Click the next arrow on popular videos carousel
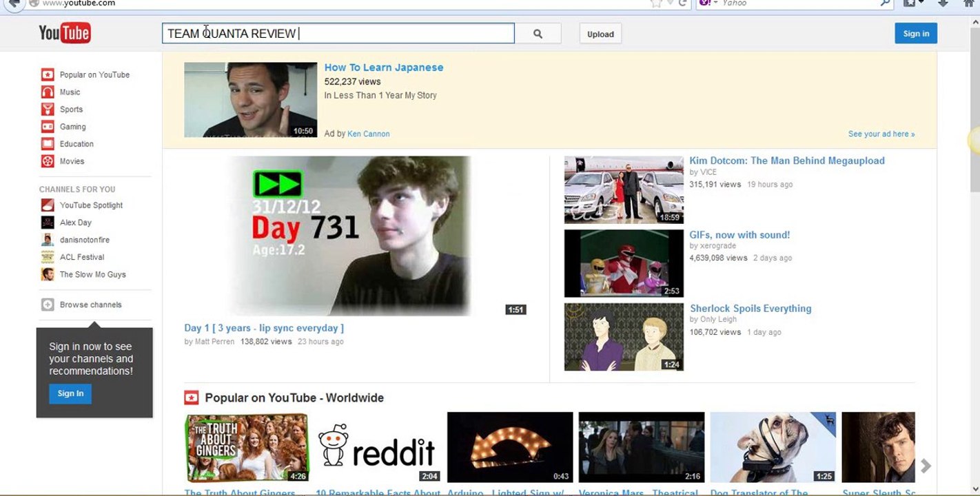Image resolution: width=980 pixels, height=496 pixels. (926, 466)
